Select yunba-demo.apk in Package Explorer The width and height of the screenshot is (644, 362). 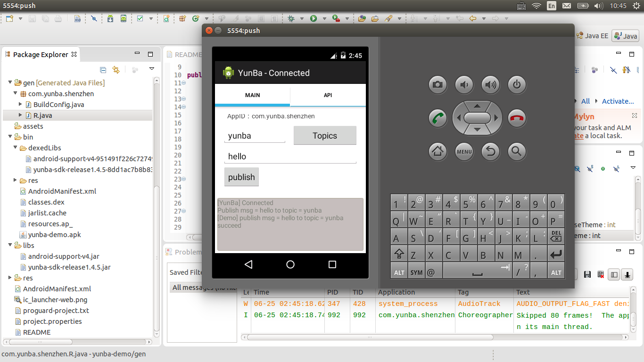[x=54, y=235]
